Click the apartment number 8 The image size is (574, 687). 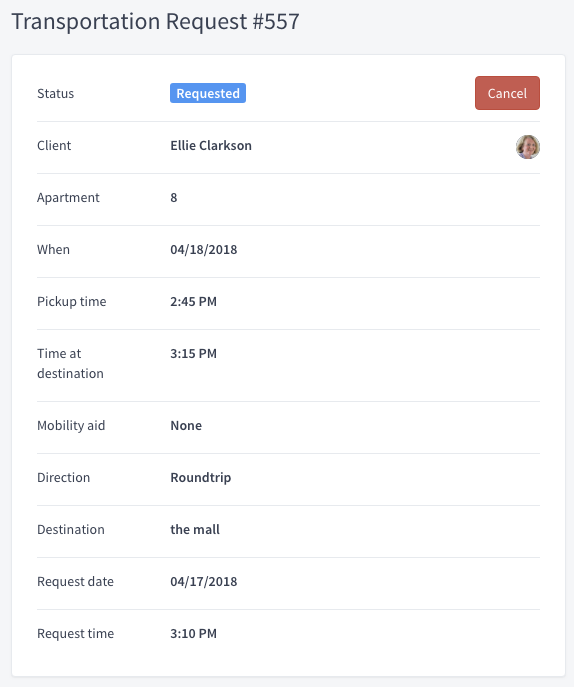(174, 198)
